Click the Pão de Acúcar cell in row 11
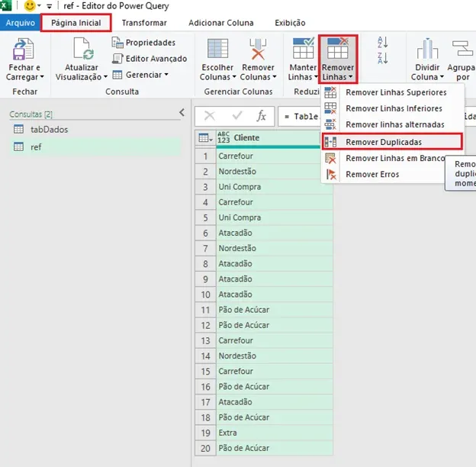 pos(275,310)
